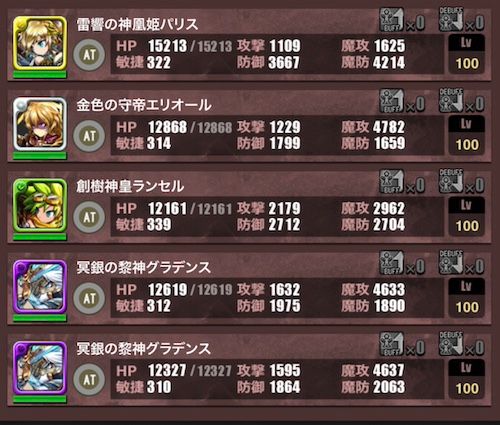Click the green HP bar under パリス portrait

[x=40, y=75]
